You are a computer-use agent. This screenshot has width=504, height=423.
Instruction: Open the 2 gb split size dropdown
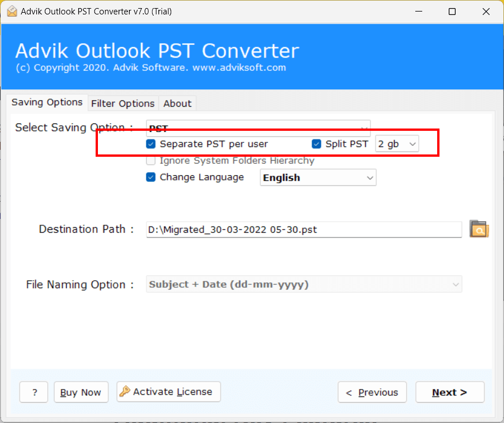click(397, 144)
